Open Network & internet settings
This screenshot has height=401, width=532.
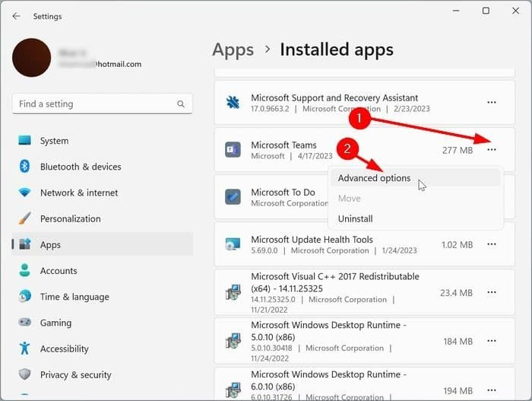pyautogui.click(x=102, y=193)
